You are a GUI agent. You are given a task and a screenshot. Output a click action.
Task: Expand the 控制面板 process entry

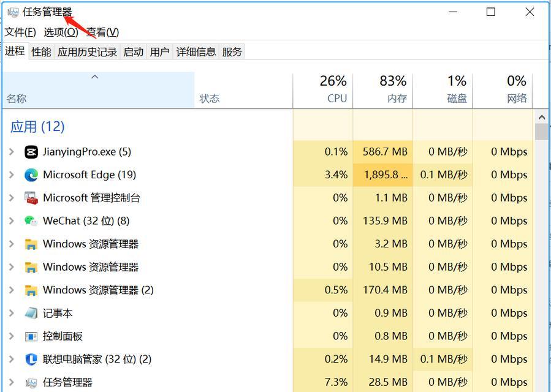pyautogui.click(x=11, y=336)
